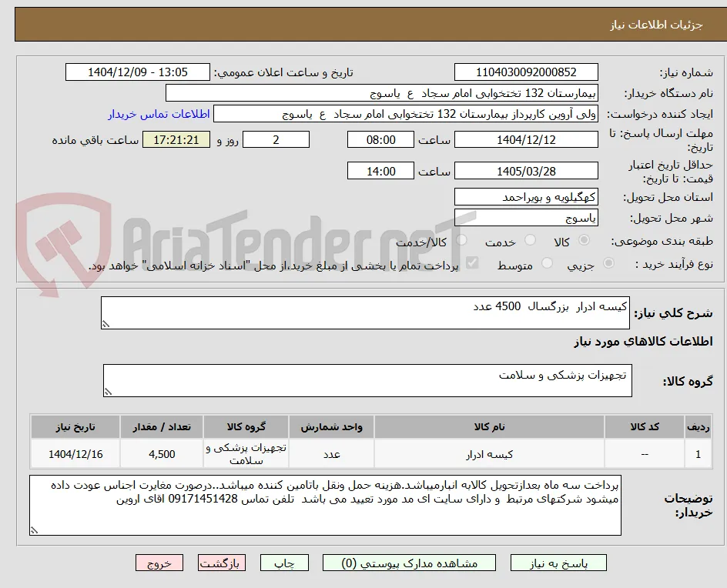Image resolution: width=727 pixels, height=588 pixels.
Task: Click the شماره نیاز field 1104030092000852
Action: pyautogui.click(x=526, y=72)
